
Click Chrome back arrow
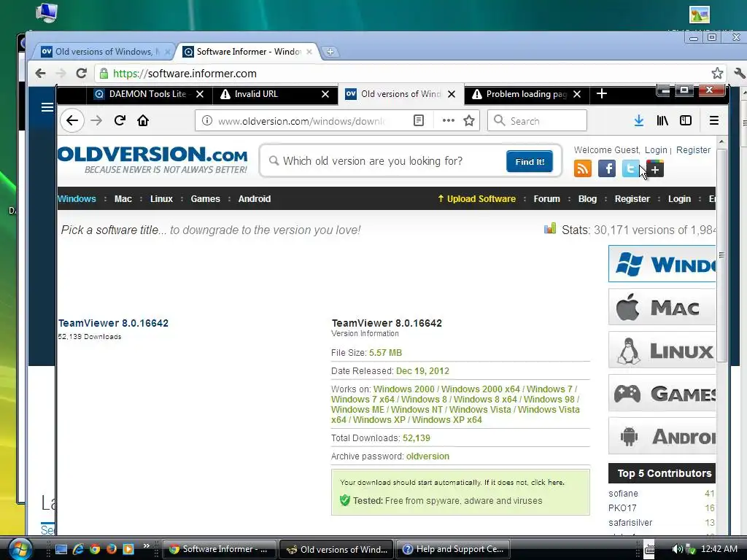click(x=41, y=74)
